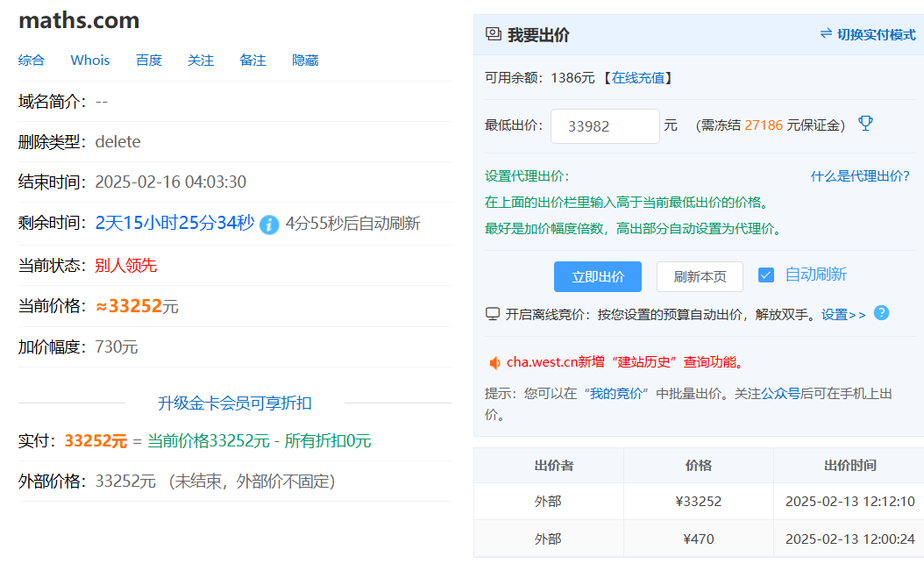Click the 刷新本页 button
The height and width of the screenshot is (571, 924).
point(700,276)
